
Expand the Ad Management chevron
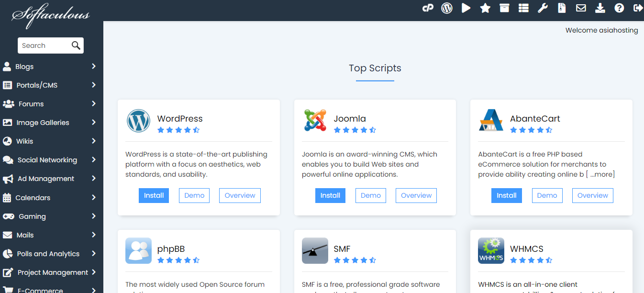(x=94, y=178)
